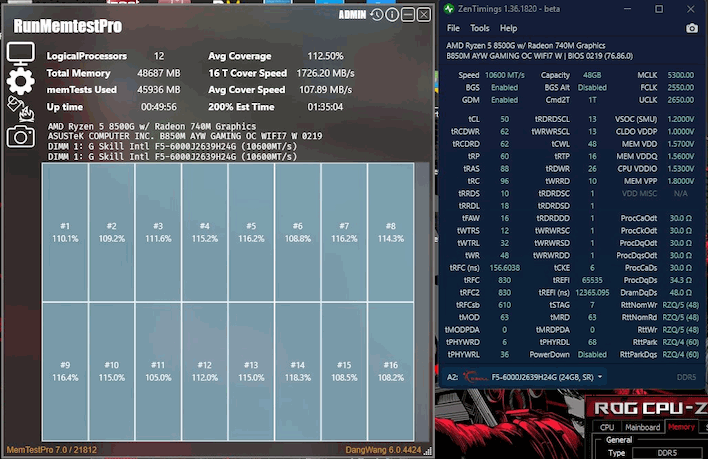The width and height of the screenshot is (708, 459).
Task: Click the Up time value 00:49:56
Action: [158, 107]
